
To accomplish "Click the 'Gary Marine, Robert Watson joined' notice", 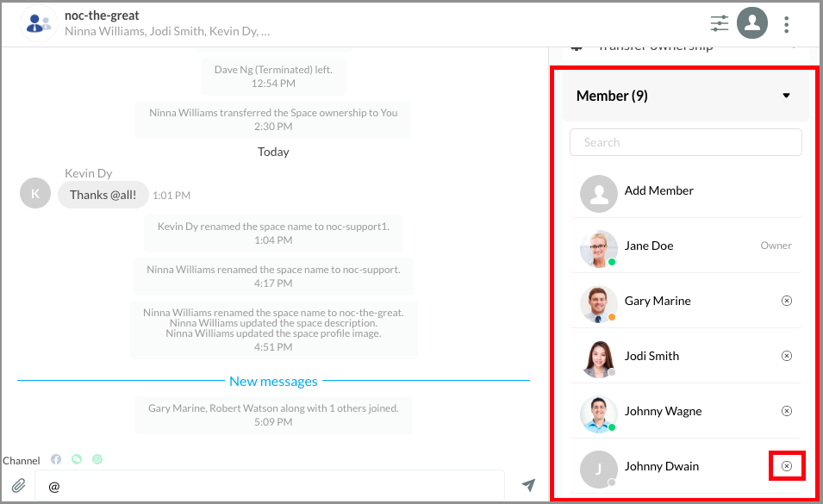I will (x=273, y=415).
